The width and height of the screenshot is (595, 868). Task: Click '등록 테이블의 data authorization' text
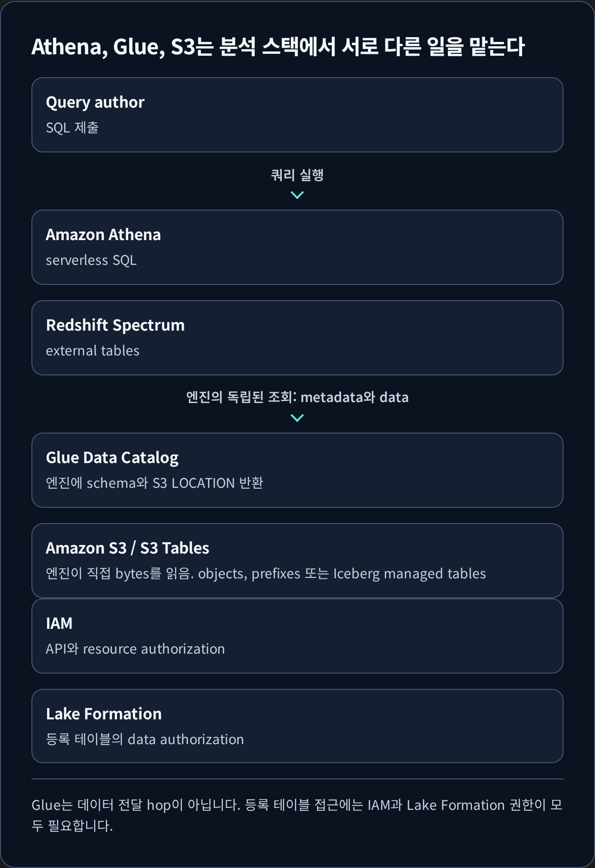click(145, 739)
